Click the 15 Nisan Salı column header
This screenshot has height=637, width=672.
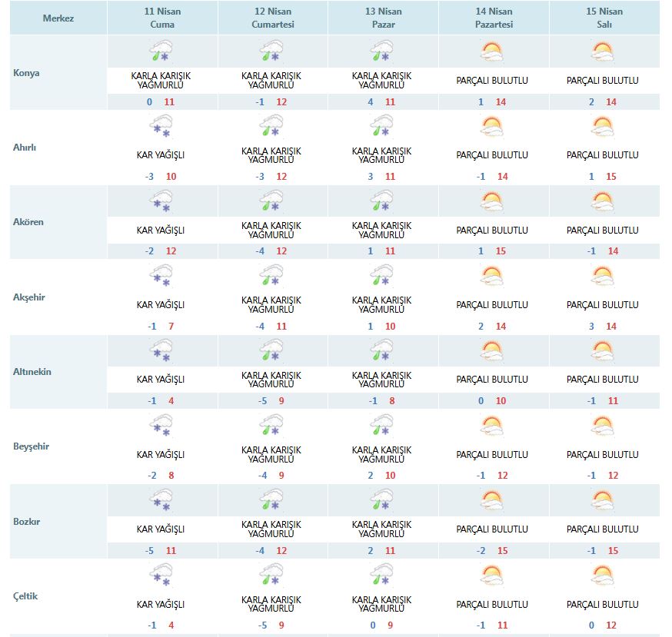coord(604,18)
